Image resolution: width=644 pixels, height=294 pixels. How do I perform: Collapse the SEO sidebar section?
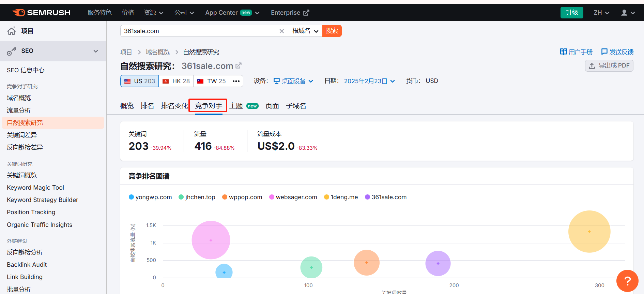(x=96, y=51)
